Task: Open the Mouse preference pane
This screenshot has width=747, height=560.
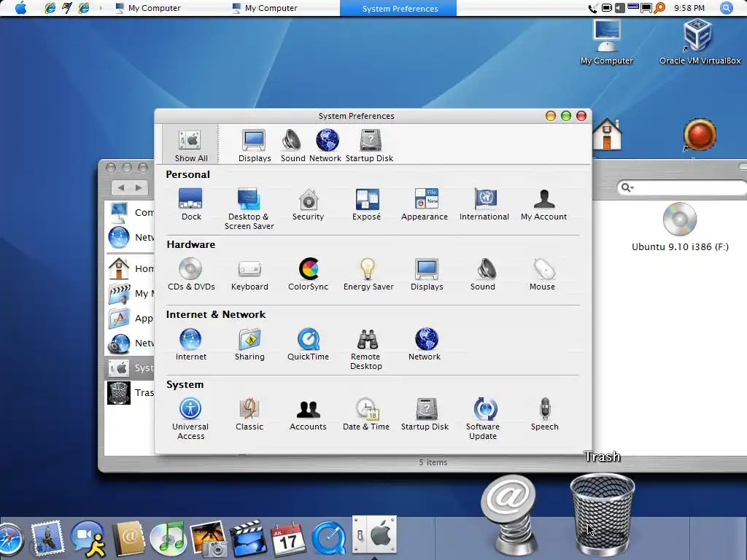Action: [x=542, y=274]
